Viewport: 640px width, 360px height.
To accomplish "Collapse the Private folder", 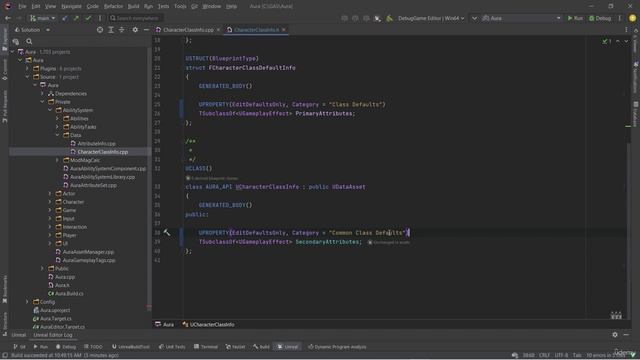I will (x=42, y=102).
